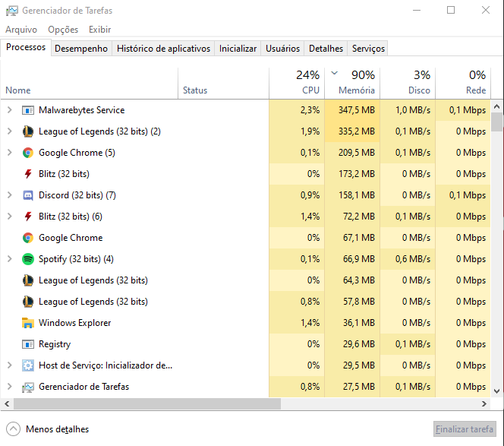
Task: Click the Finalizar tarefa button
Action: (465, 429)
